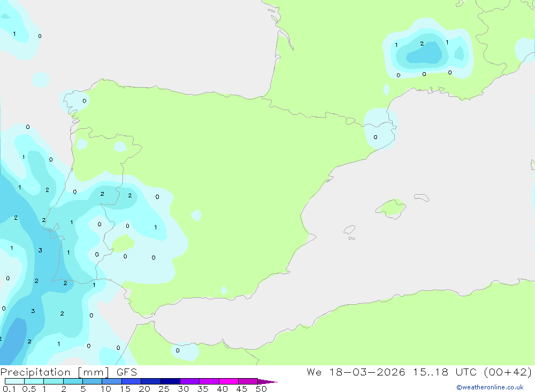
Task: Select the 15–20 mm dark blue swatch
Action: coord(131,381)
